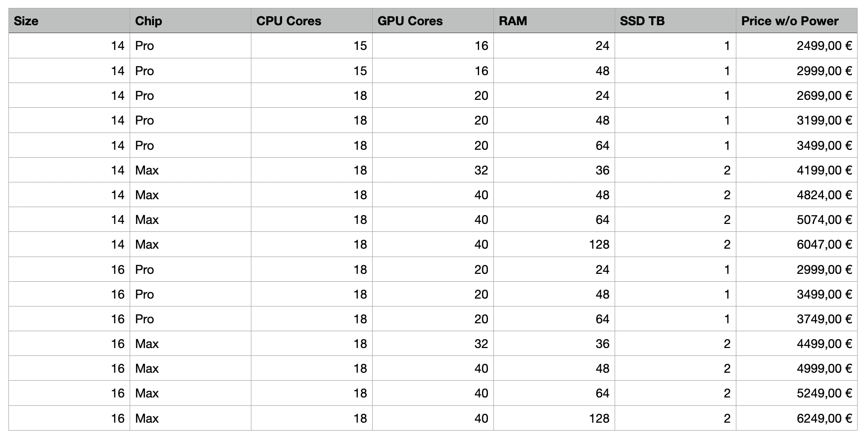Click the Price w/o Power header
Image resolution: width=868 pixels, height=437 pixels.
click(796, 21)
